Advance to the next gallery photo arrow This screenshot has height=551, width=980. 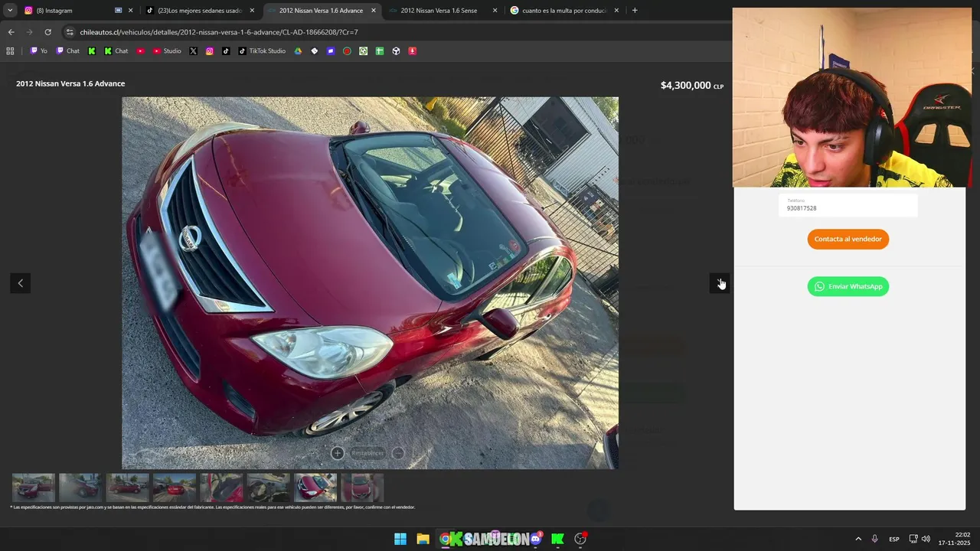pyautogui.click(x=719, y=283)
